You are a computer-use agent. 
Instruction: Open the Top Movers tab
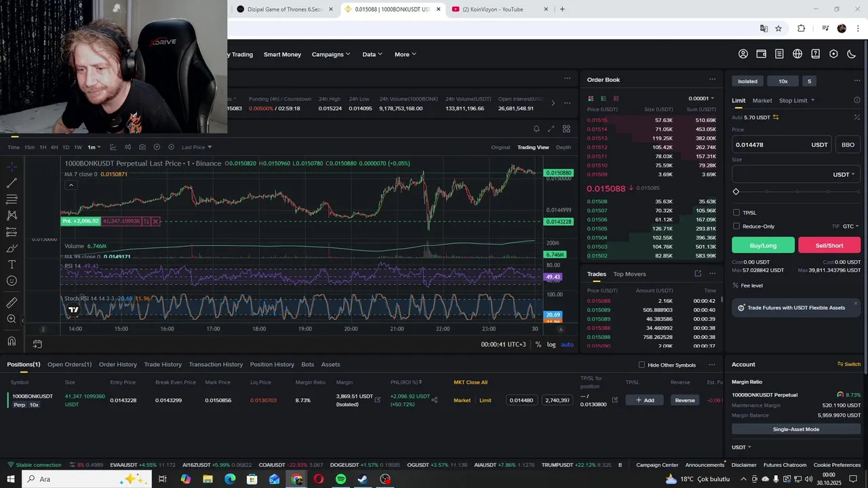(629, 274)
